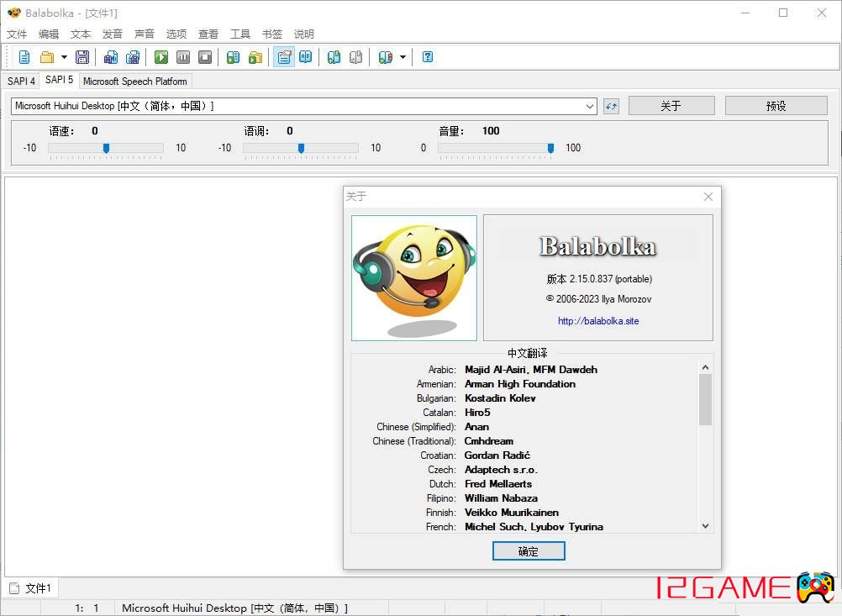The width and height of the screenshot is (842, 616).
Task: Open the http://balabolka.site link
Action: pyautogui.click(x=598, y=321)
